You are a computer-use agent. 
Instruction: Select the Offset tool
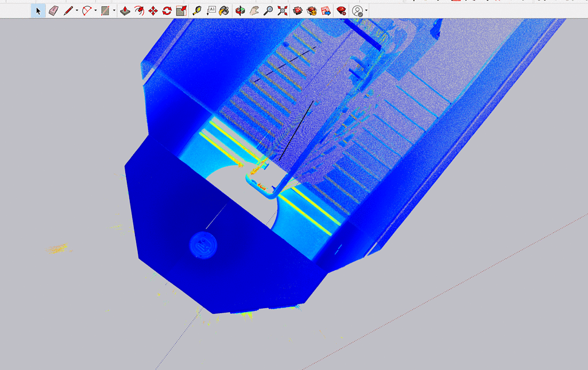(x=181, y=10)
